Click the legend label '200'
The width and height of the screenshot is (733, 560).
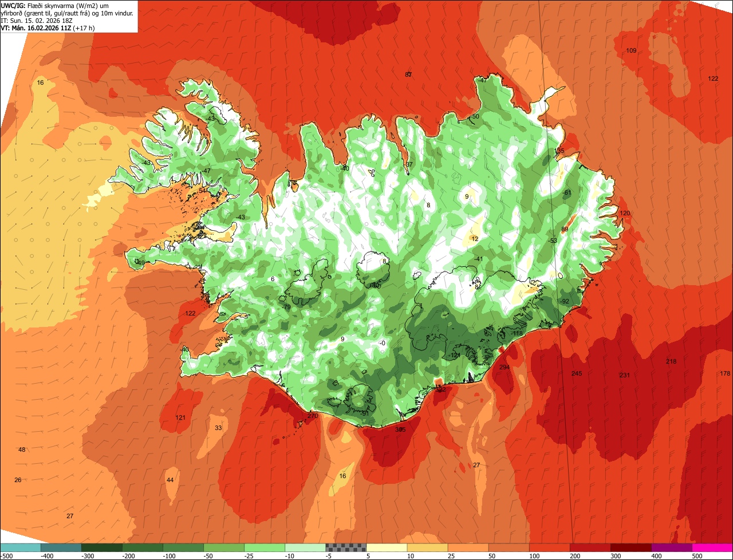point(575,556)
